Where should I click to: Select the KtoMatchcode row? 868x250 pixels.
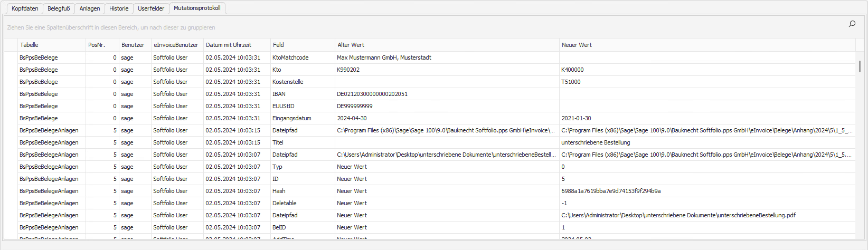pos(290,57)
